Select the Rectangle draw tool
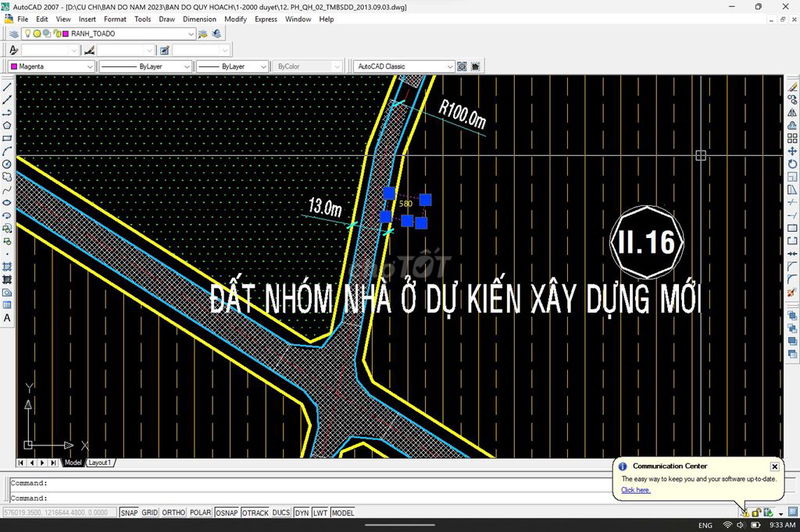The image size is (800, 532). click(x=7, y=137)
